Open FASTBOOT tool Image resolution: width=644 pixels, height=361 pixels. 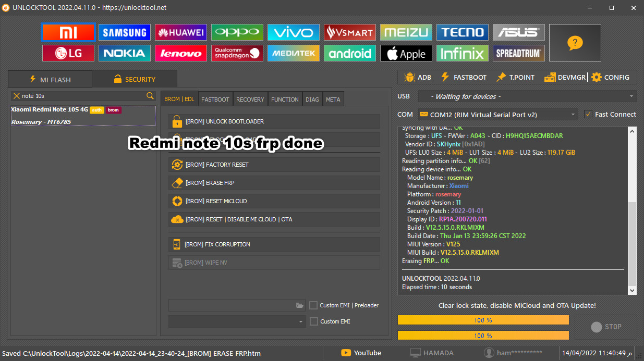click(x=464, y=77)
